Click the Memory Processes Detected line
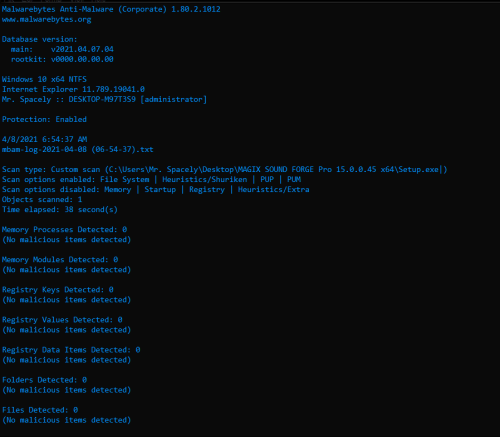Viewport: 500px width, 437px height. point(64,229)
